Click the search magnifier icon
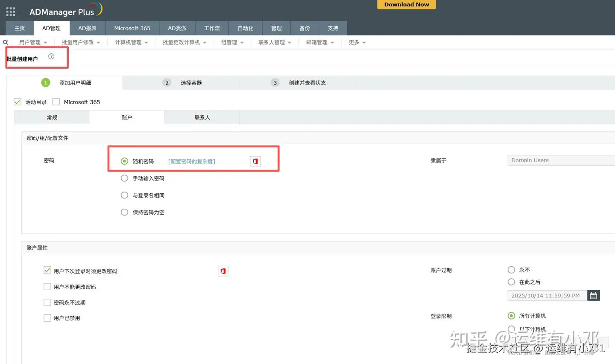 pyautogui.click(x=6, y=42)
